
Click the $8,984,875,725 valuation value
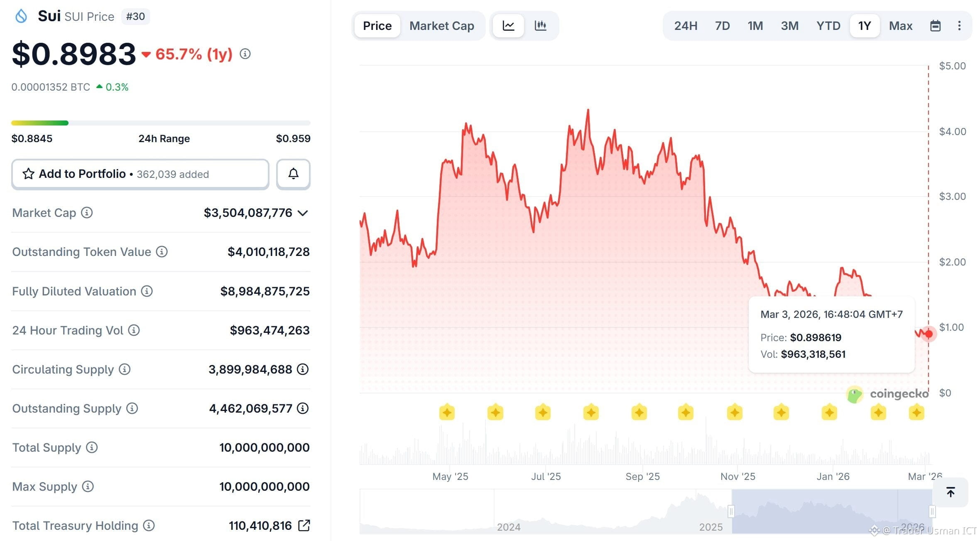(265, 291)
